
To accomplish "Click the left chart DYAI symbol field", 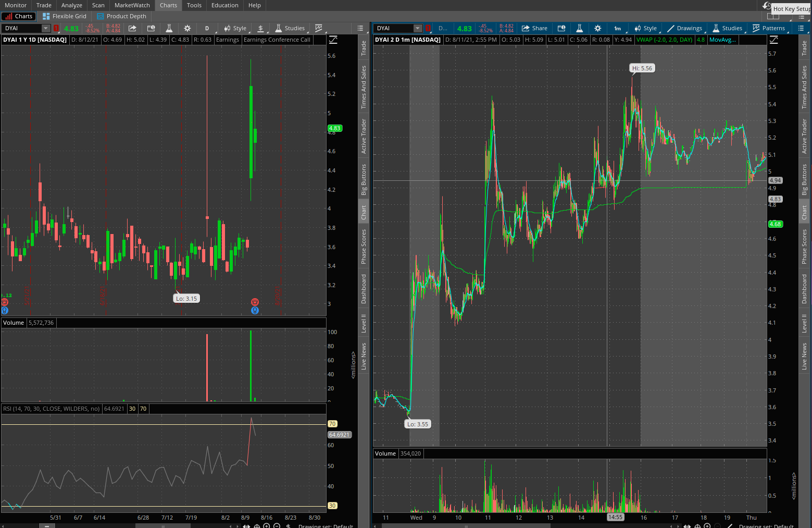I will [x=22, y=28].
